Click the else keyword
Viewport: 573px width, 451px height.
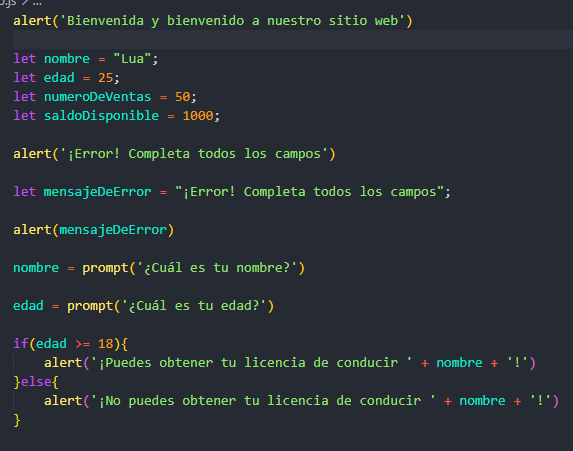(36, 382)
